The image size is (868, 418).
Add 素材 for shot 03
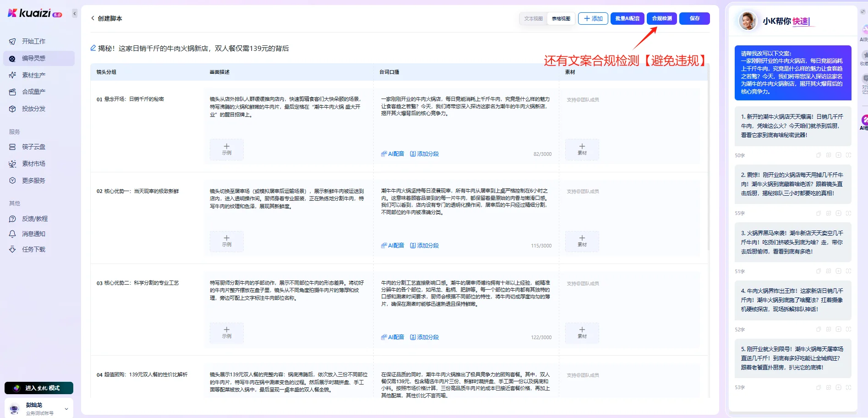pyautogui.click(x=582, y=333)
